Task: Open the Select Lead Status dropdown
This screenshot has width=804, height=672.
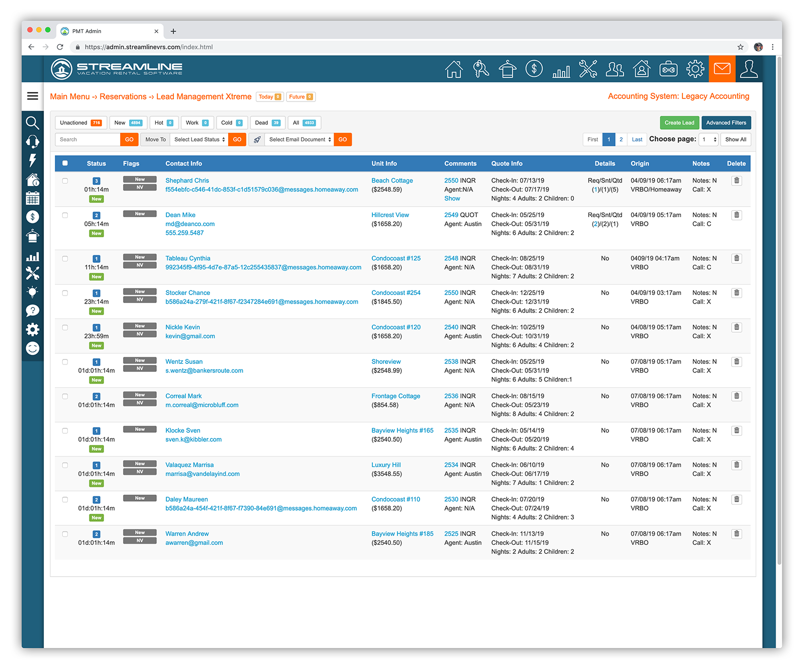Action: click(198, 139)
